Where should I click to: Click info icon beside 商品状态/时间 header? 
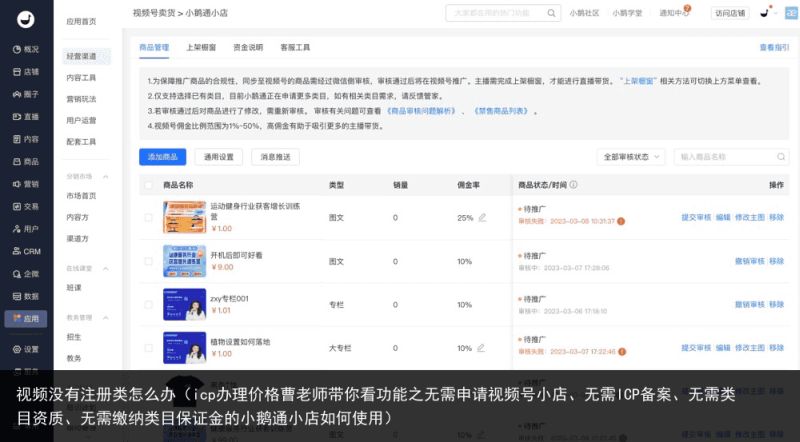(573, 185)
